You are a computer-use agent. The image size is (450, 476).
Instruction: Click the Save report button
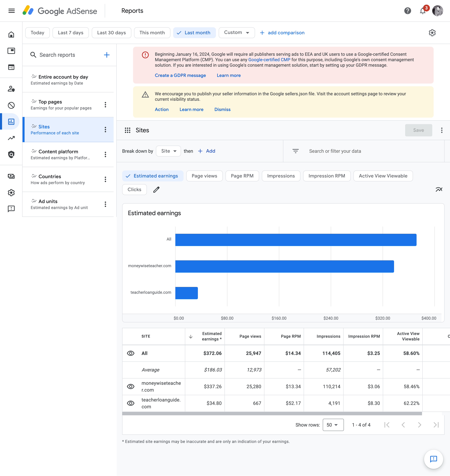pos(419,130)
